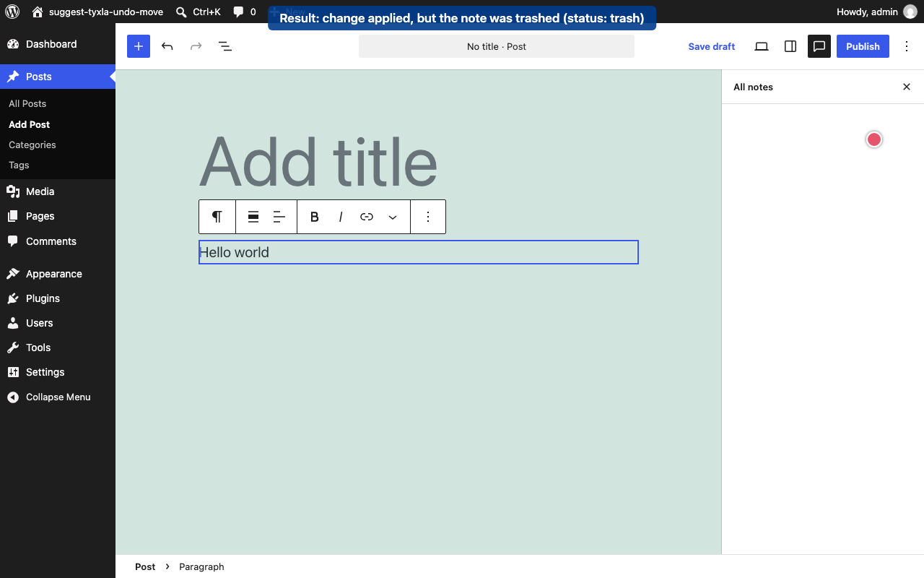Toggle the All notes panel button
This screenshot has width=924, height=578.
[819, 46]
